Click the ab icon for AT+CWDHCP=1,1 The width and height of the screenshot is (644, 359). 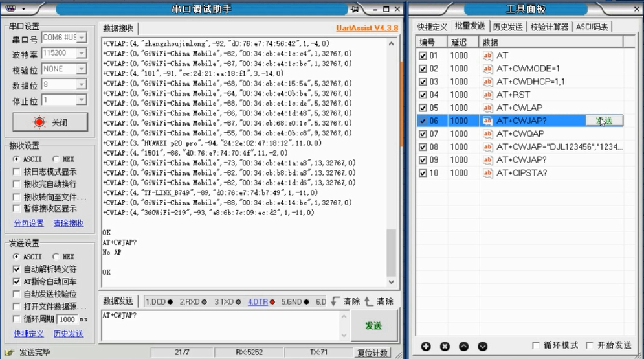pyautogui.click(x=487, y=82)
